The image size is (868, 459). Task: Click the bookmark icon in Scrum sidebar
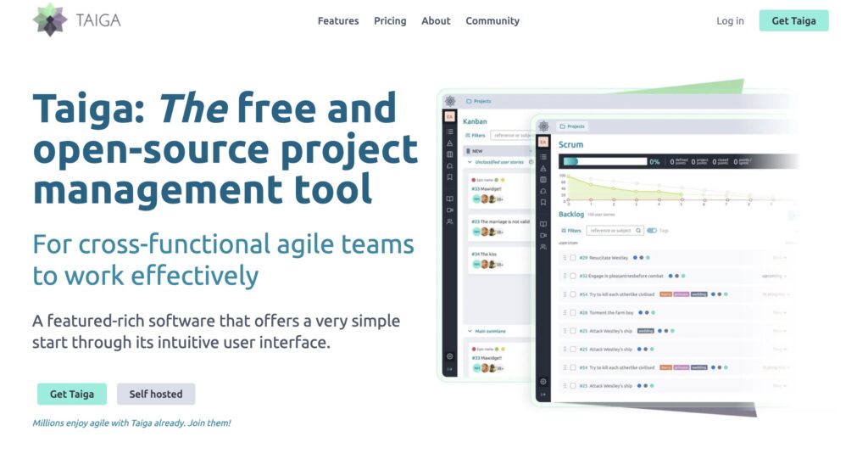[543, 203]
